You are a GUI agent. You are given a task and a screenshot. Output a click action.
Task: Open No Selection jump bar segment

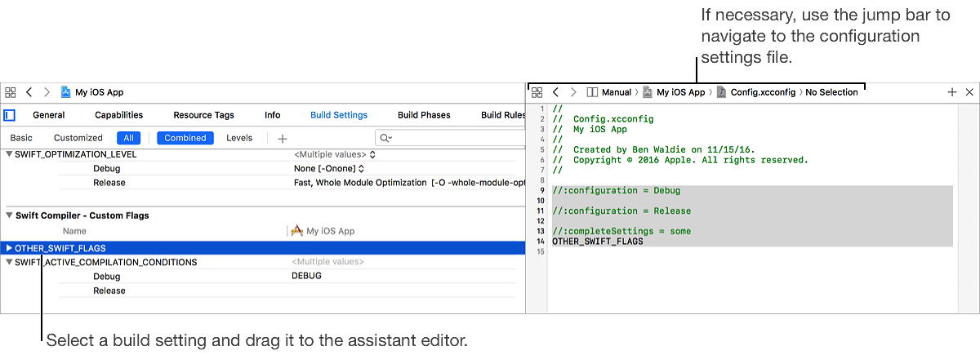(831, 93)
